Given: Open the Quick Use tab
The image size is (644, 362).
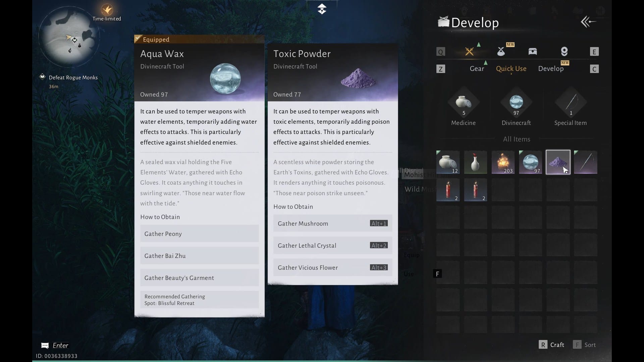Looking at the screenshot, I should click(511, 69).
